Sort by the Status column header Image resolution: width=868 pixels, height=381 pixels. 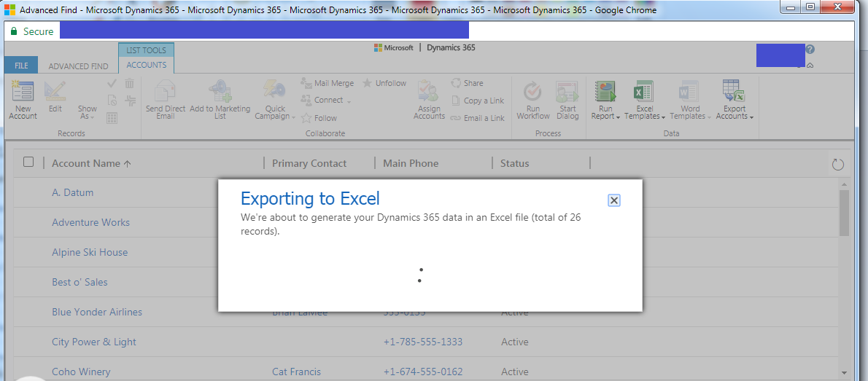tap(514, 163)
